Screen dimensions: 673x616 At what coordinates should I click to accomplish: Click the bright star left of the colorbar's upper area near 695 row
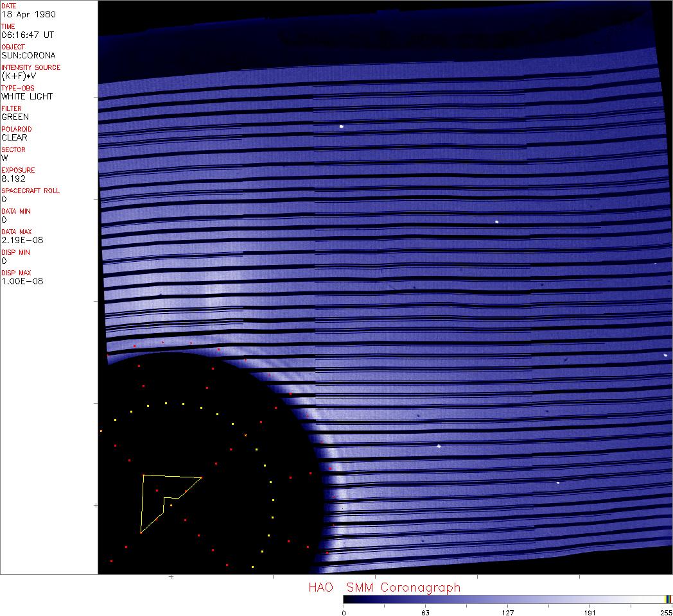439,446
